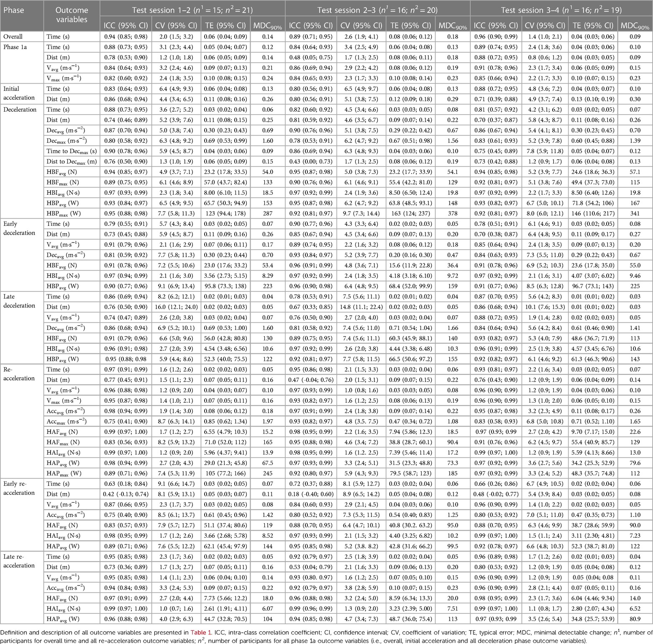Click the 'Overall' phase label
The height and width of the screenshot is (644, 653).
13,36
